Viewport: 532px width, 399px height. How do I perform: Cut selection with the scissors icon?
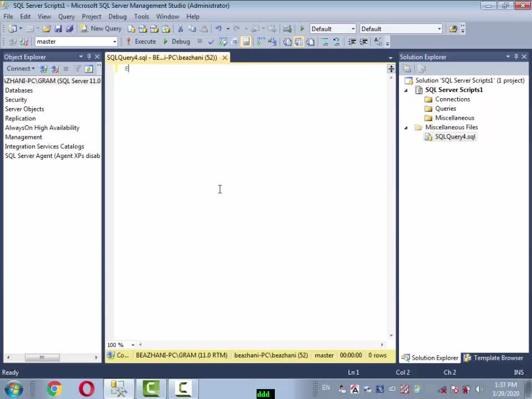pos(181,29)
